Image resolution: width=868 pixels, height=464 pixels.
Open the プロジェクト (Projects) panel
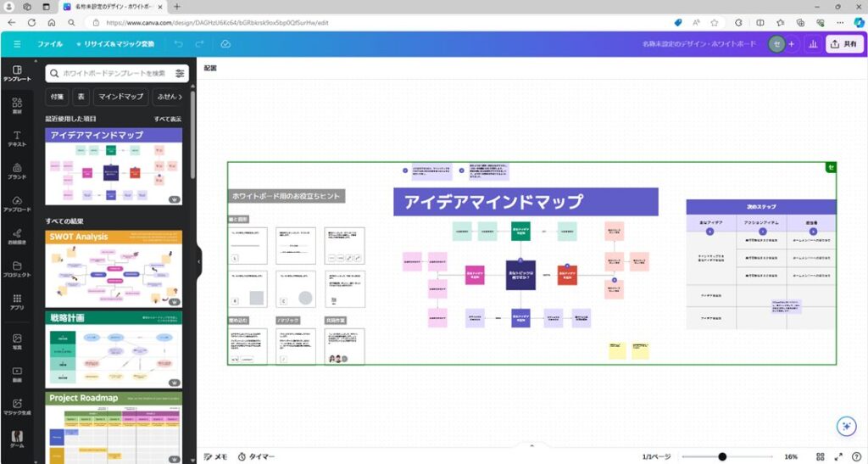[x=17, y=269]
